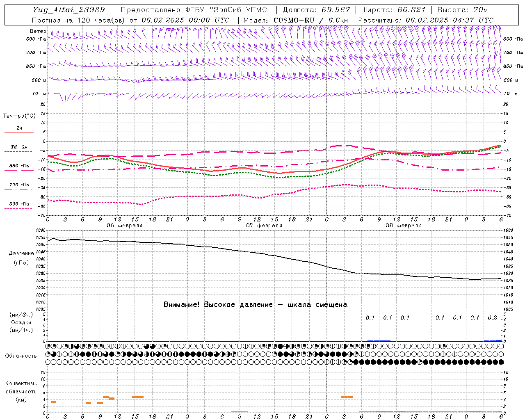Select the Прогноз на 120 часа(ов) text
This screenshot has width=525, height=420.
(79, 20)
